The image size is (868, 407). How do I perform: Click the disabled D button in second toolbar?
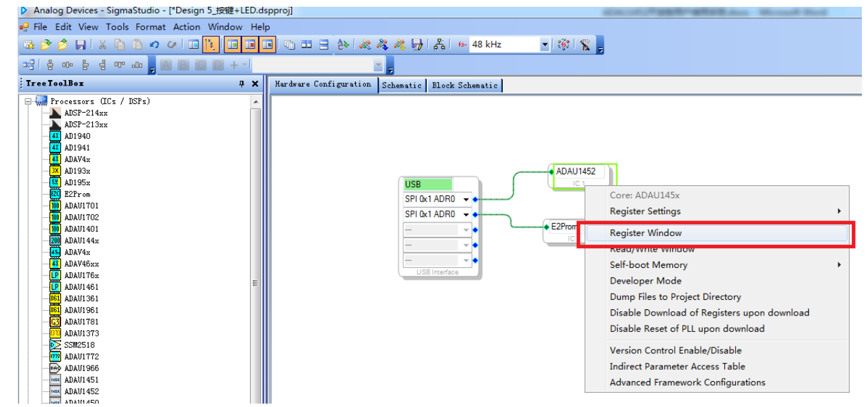coord(218,65)
